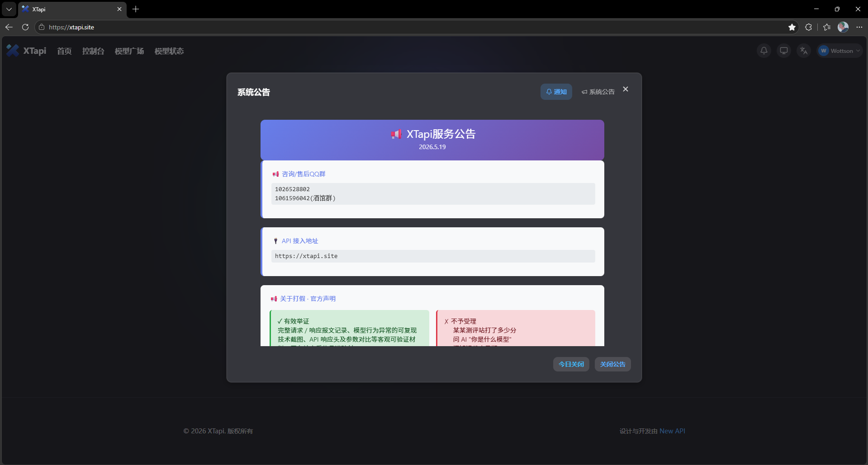Click the browser back arrow

point(9,27)
